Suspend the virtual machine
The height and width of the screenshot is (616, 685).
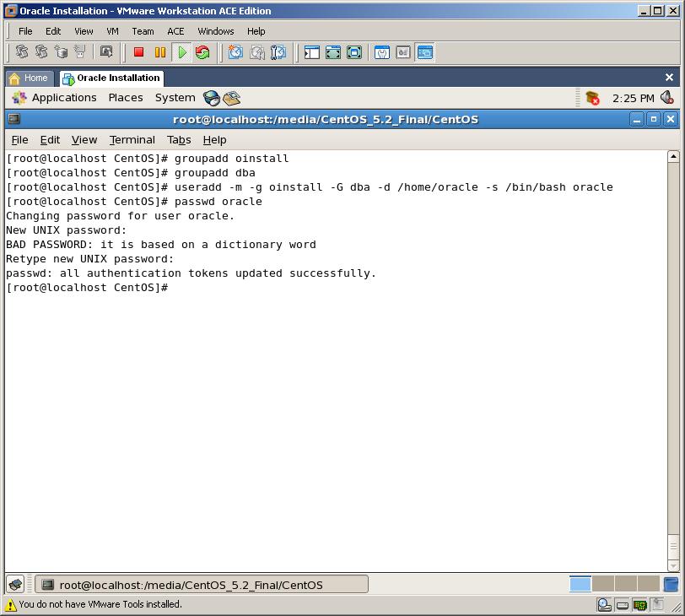click(x=160, y=52)
